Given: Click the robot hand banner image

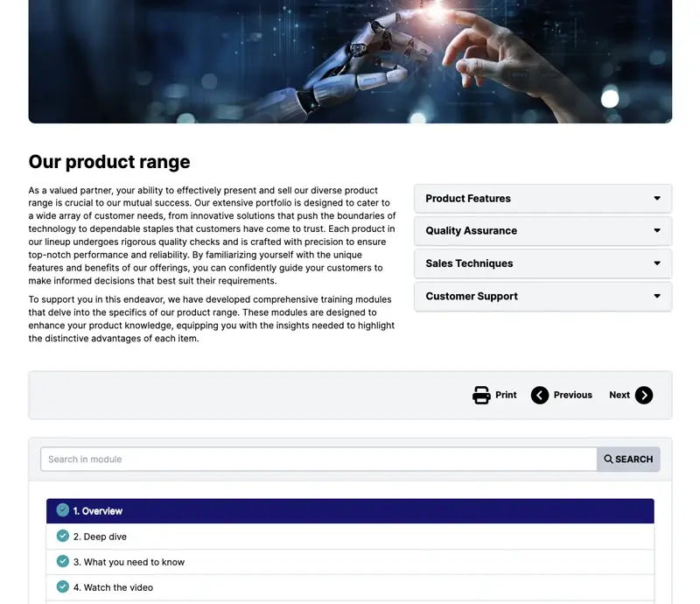Looking at the screenshot, I should coord(350,61).
